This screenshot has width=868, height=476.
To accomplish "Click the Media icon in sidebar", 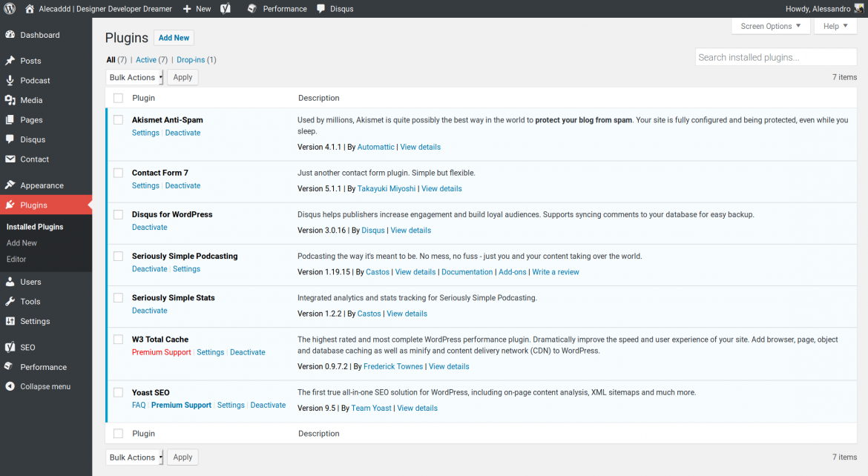I will click(10, 100).
